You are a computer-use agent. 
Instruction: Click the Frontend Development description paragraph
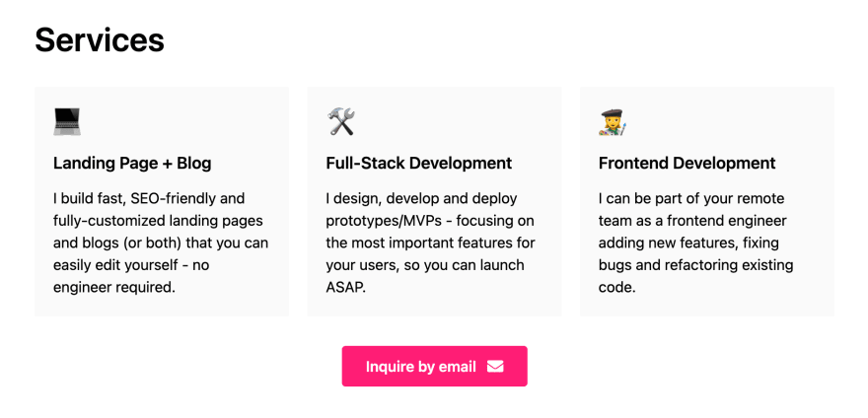pyautogui.click(x=695, y=244)
